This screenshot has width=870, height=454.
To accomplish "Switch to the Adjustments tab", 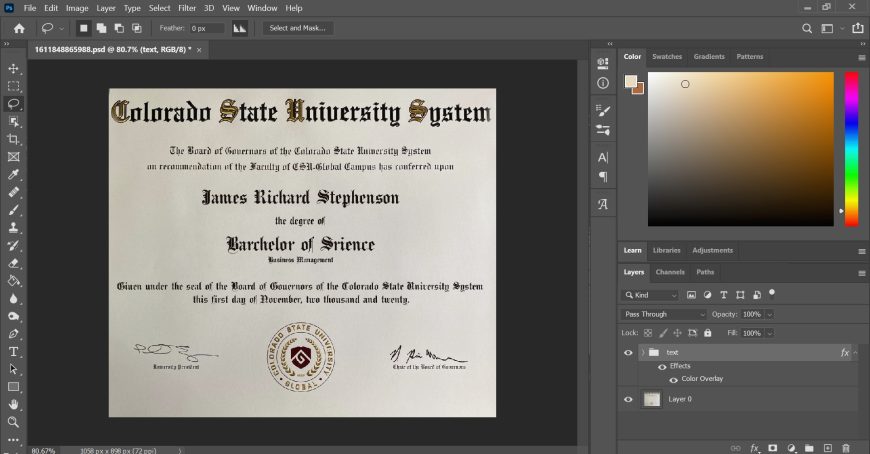I will pos(712,250).
